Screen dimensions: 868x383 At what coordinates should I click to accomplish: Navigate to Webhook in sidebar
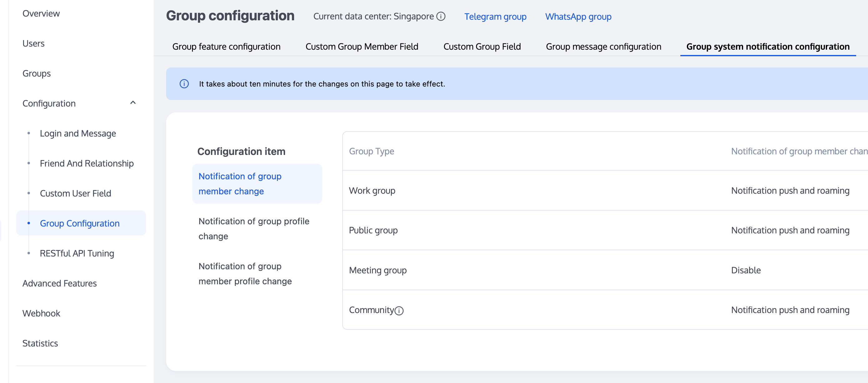point(41,313)
